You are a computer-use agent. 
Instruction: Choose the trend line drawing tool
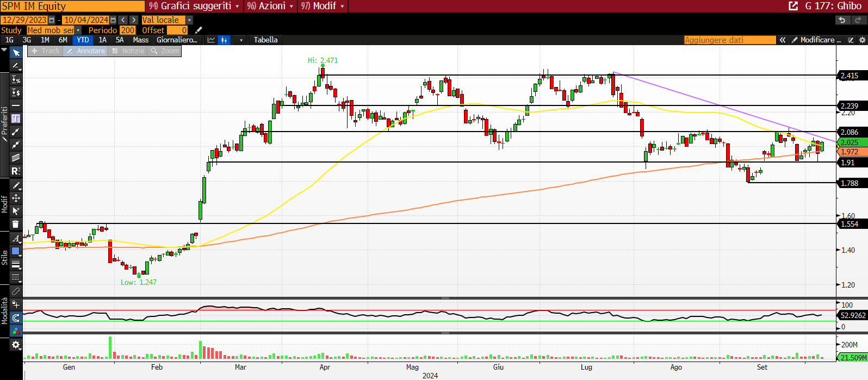coord(16,66)
